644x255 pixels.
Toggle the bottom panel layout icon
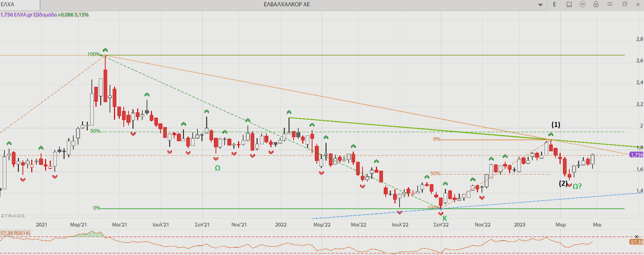pyautogui.click(x=569, y=4)
